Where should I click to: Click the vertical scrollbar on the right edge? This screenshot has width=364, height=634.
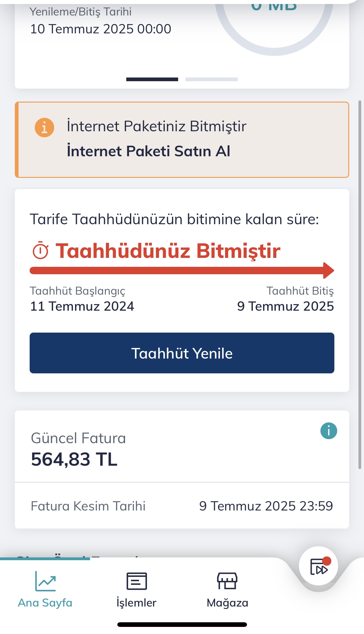click(360, 285)
